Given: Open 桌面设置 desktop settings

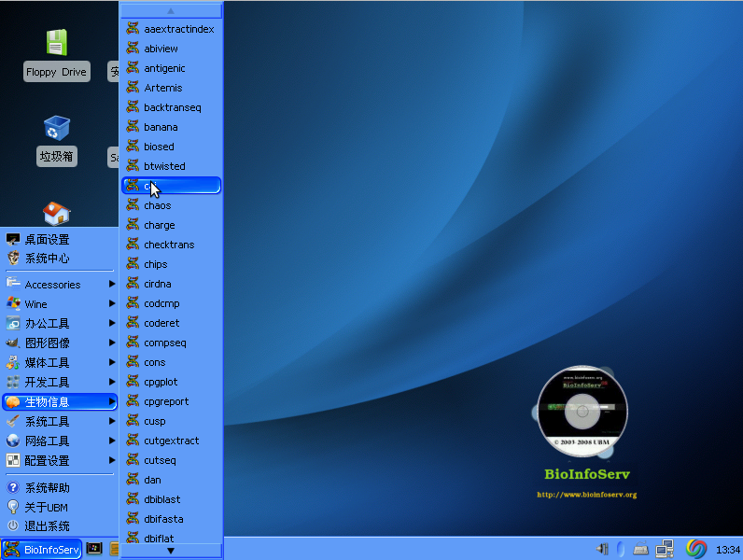Looking at the screenshot, I should tap(60, 239).
